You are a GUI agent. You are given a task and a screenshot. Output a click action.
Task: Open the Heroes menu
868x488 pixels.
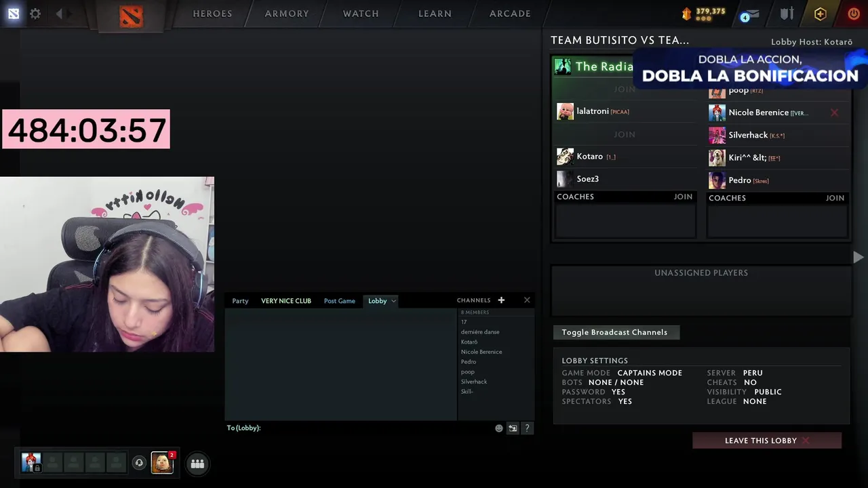coord(212,14)
